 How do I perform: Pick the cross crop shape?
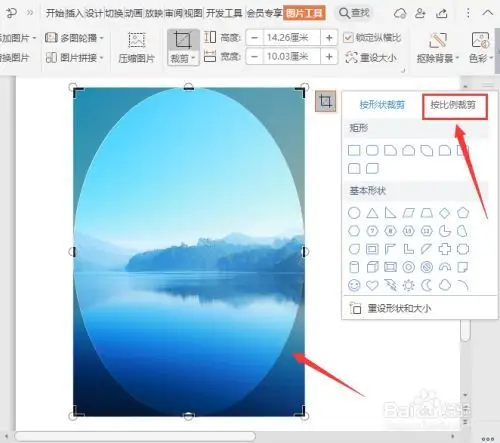pos(444,249)
